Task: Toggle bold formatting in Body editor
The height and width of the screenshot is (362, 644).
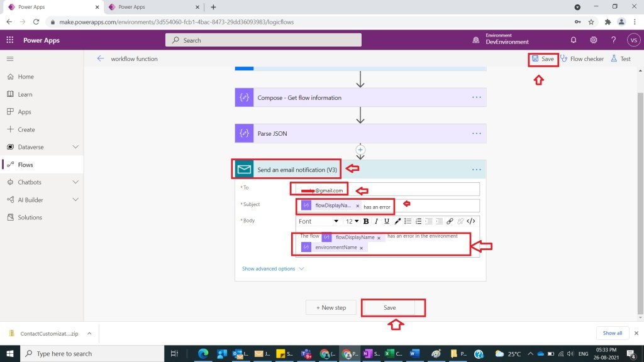Action: 366,221
